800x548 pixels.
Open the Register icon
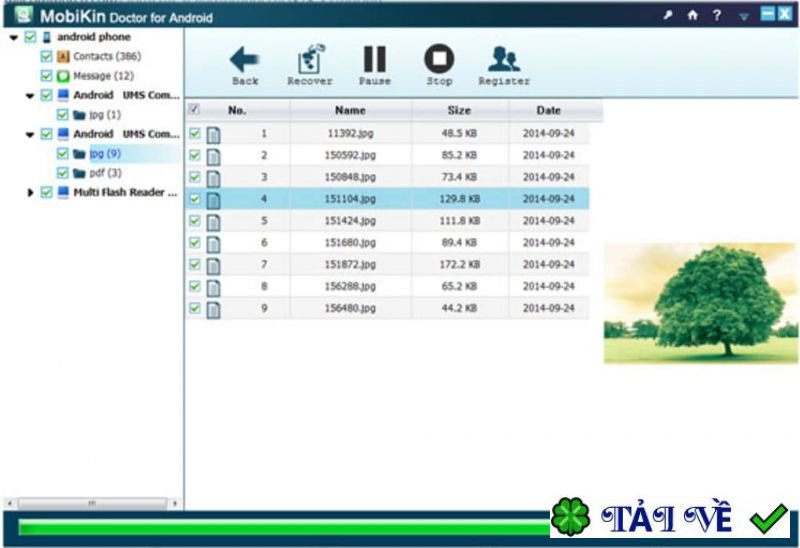[x=504, y=59]
